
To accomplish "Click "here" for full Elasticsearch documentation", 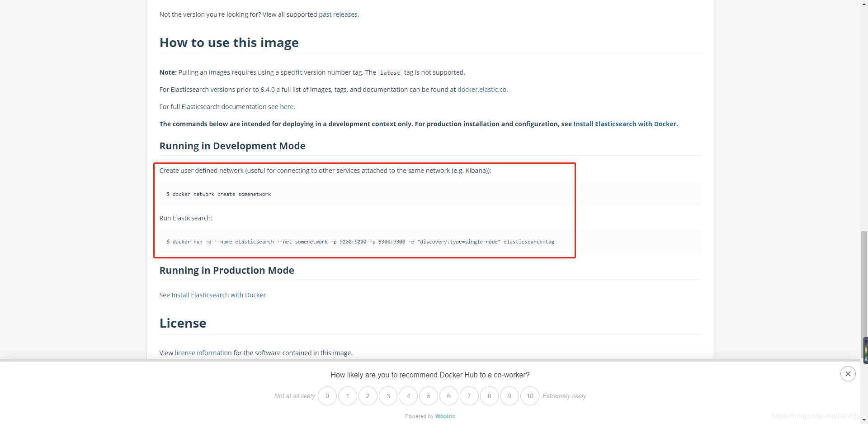I will tap(287, 107).
